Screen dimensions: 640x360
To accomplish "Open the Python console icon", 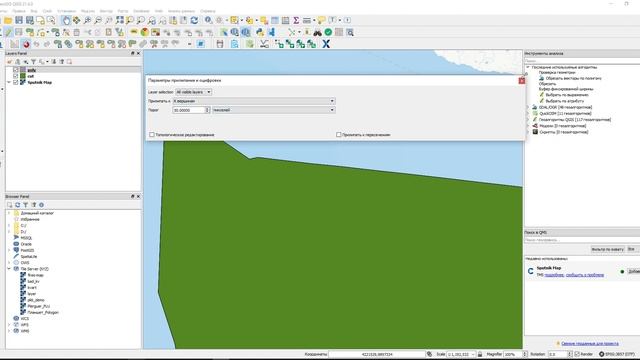I will pos(260,32).
